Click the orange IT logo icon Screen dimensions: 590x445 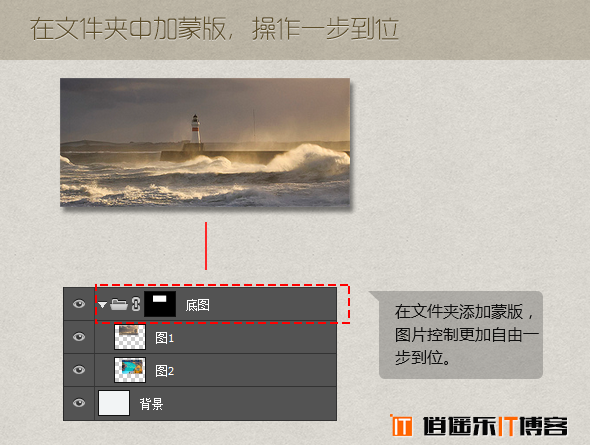click(401, 425)
